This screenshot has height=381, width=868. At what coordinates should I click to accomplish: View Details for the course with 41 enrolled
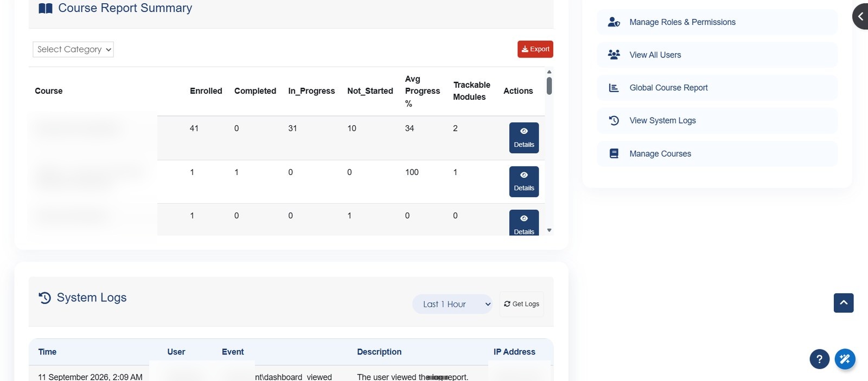tap(524, 138)
